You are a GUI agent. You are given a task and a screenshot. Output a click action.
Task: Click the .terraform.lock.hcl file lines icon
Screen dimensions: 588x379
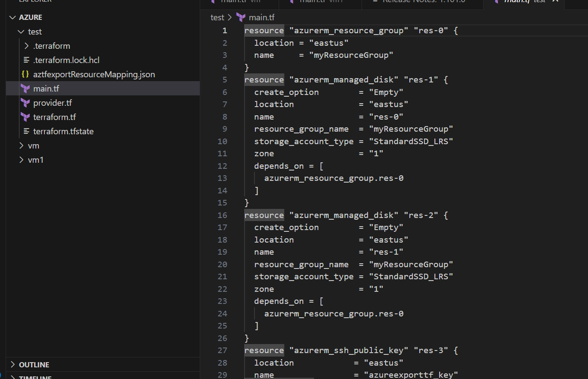point(26,60)
